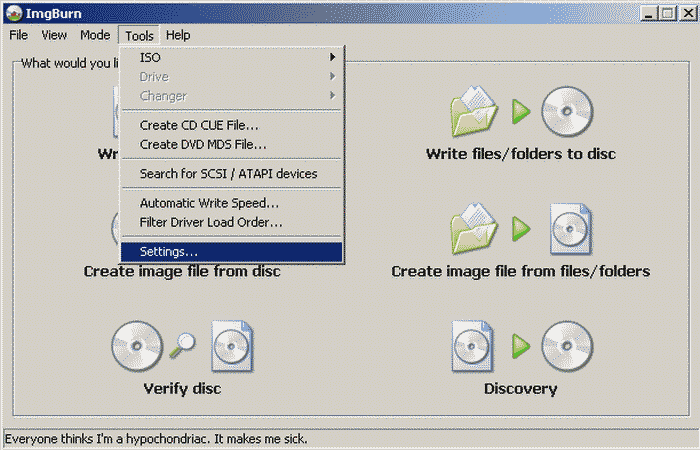Choose Create DVD MDS File
This screenshot has width=700, height=450.
202,144
